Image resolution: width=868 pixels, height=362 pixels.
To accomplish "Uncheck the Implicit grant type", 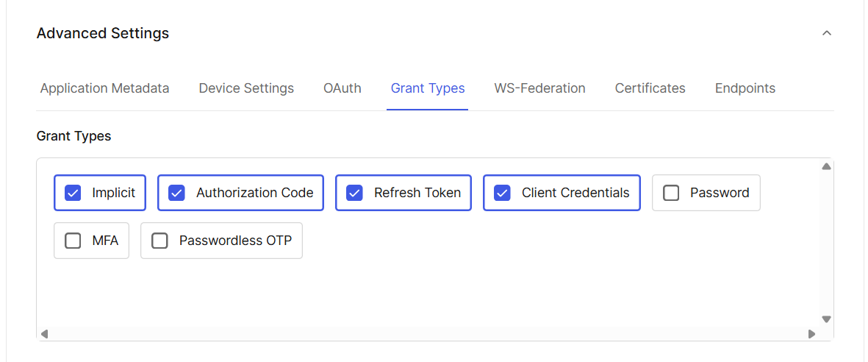I will point(73,193).
